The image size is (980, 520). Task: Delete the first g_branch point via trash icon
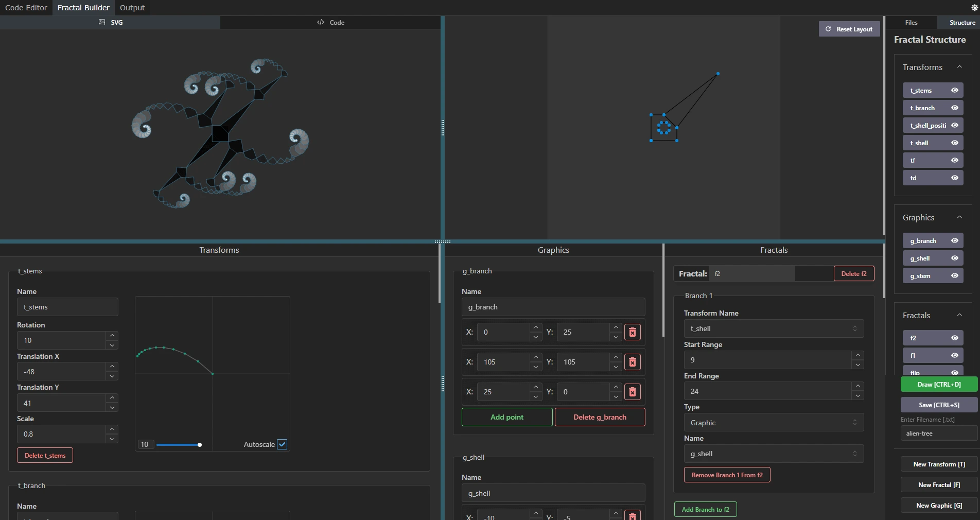[x=633, y=332]
